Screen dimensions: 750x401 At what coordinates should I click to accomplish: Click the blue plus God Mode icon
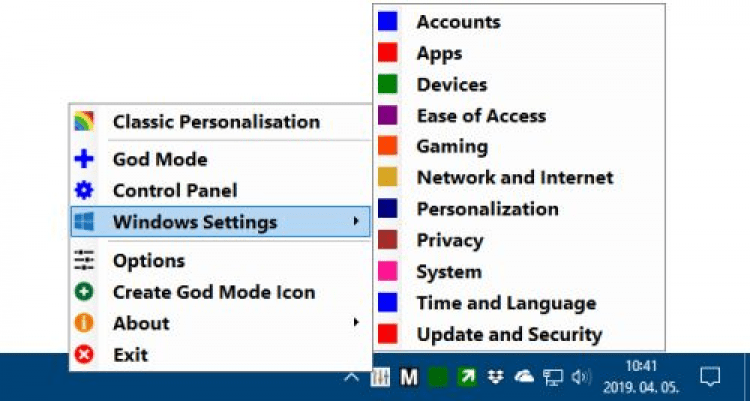tap(84, 159)
